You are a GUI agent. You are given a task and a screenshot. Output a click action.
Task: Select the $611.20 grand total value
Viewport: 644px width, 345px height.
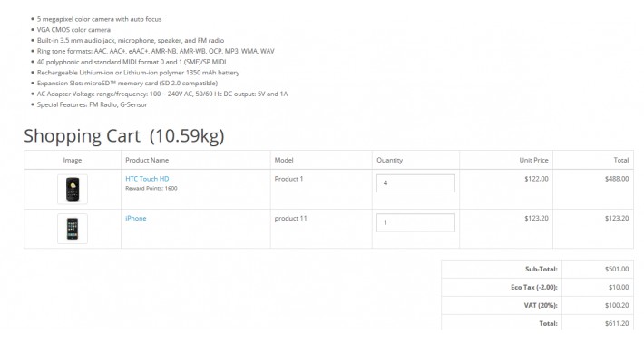click(617, 323)
